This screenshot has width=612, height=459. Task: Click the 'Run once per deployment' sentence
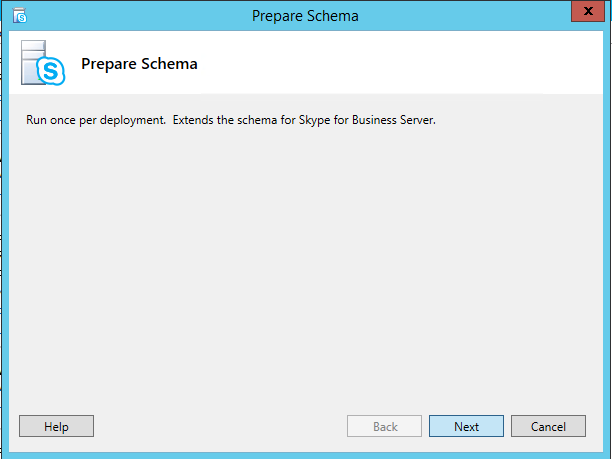click(x=95, y=121)
